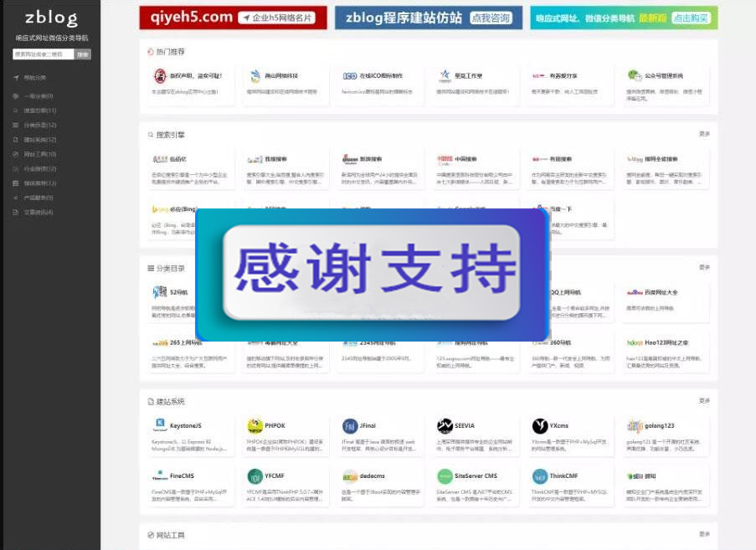Open the 百度网址大全 Baidu logo icon
Image resolution: width=756 pixels, height=550 pixels.
click(635, 292)
